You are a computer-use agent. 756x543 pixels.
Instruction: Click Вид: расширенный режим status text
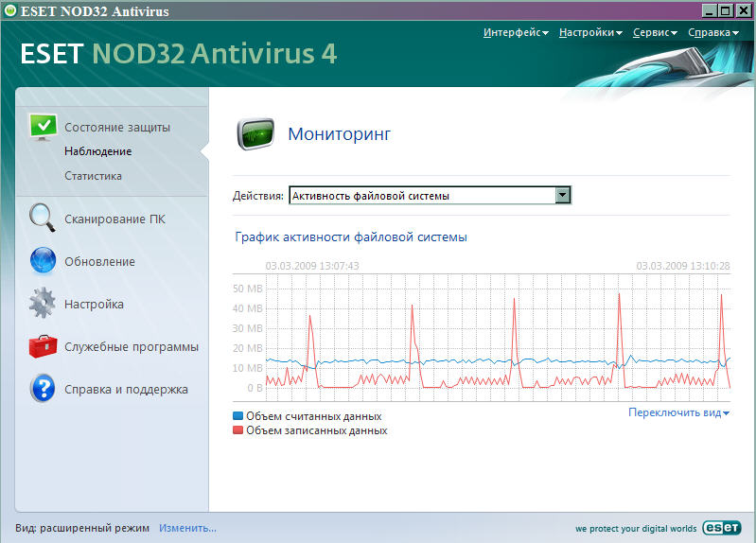tap(82, 528)
